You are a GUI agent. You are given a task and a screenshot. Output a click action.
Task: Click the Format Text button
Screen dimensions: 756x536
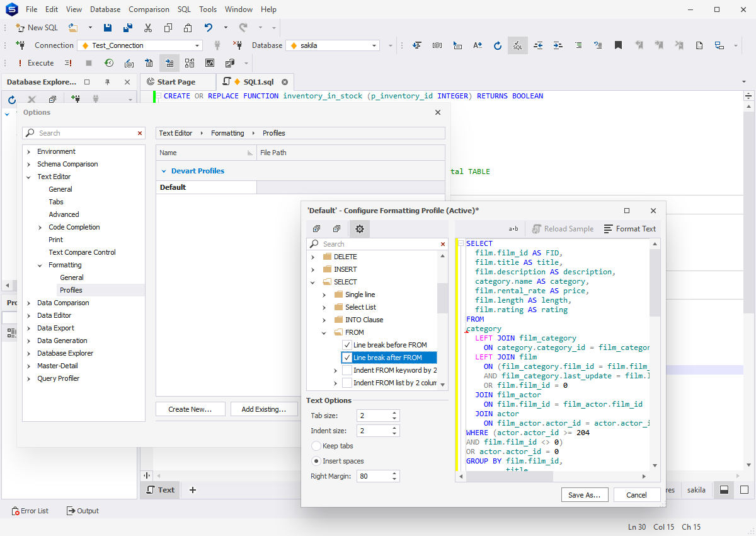click(630, 229)
